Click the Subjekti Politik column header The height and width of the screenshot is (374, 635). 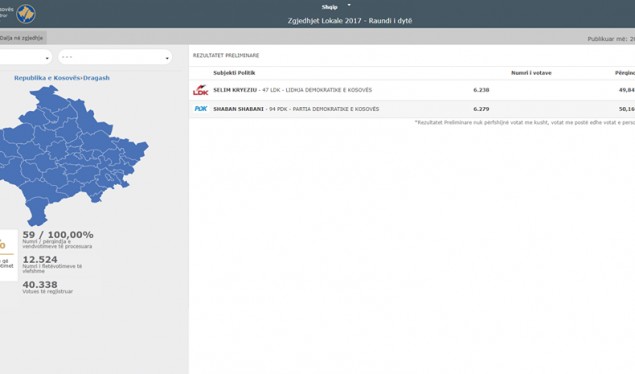point(234,73)
